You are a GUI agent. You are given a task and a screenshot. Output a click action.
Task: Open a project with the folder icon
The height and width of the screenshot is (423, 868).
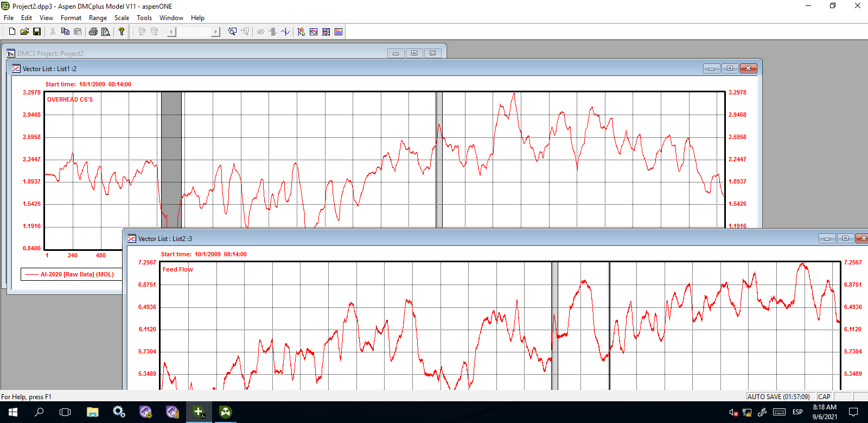(x=24, y=32)
